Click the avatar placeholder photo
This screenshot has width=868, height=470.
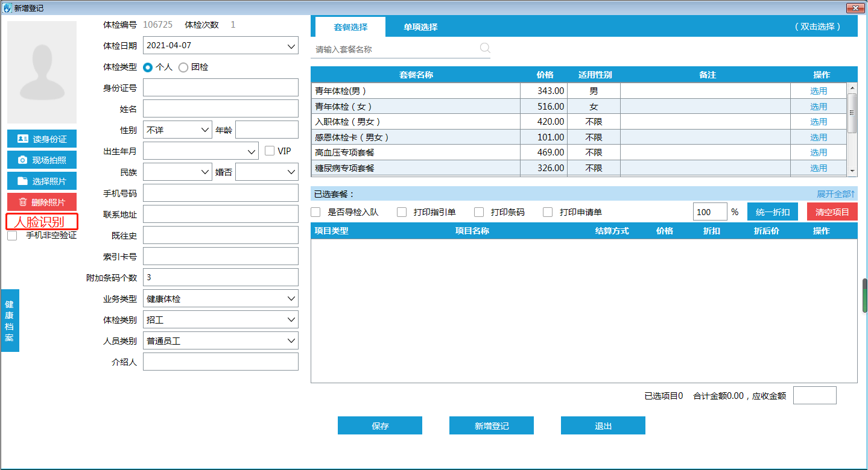pyautogui.click(x=42, y=72)
